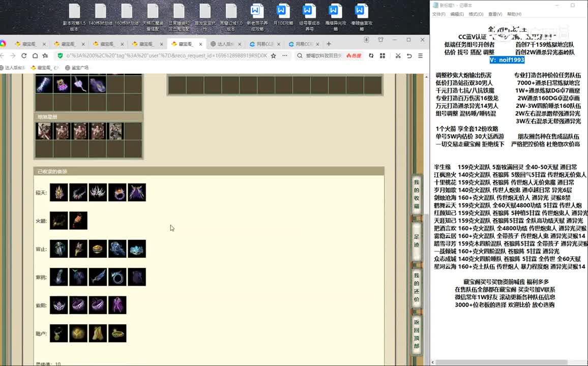This screenshot has height=366, width=588.
Task: Click the 热搜 hot search button
Action: point(354,56)
